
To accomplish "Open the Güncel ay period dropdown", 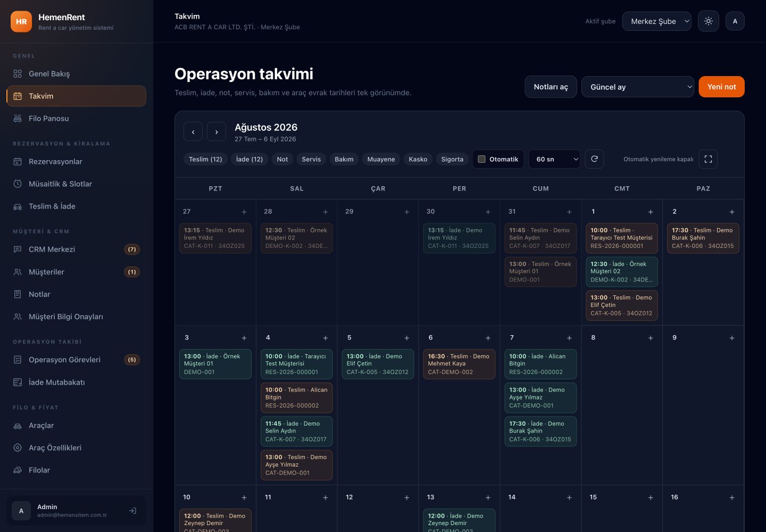I will [x=638, y=87].
